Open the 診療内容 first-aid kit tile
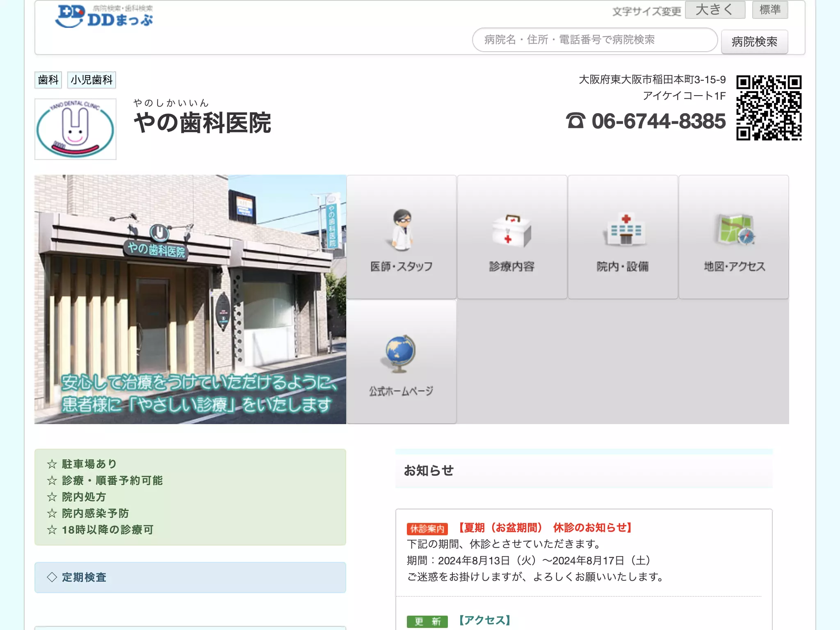This screenshot has height=630, width=840. coord(512,237)
